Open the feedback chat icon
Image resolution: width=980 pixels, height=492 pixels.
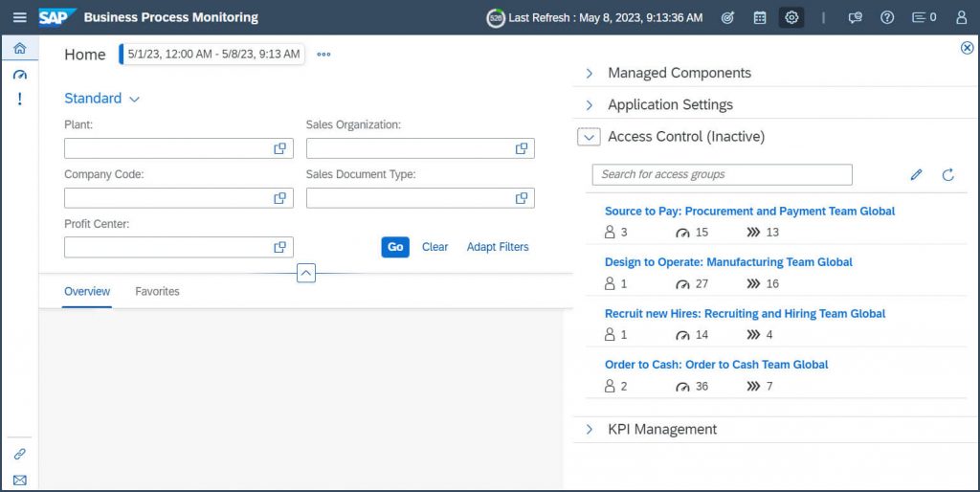[x=855, y=17]
